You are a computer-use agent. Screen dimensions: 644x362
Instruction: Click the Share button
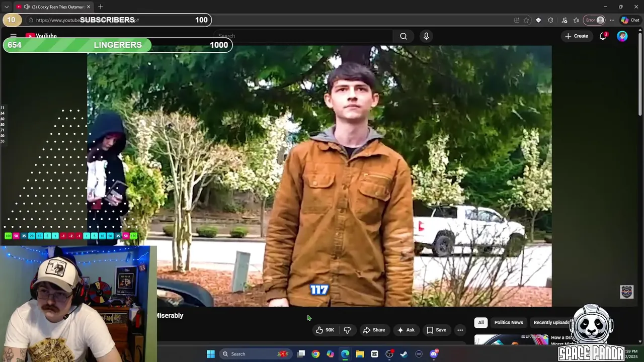374,330
